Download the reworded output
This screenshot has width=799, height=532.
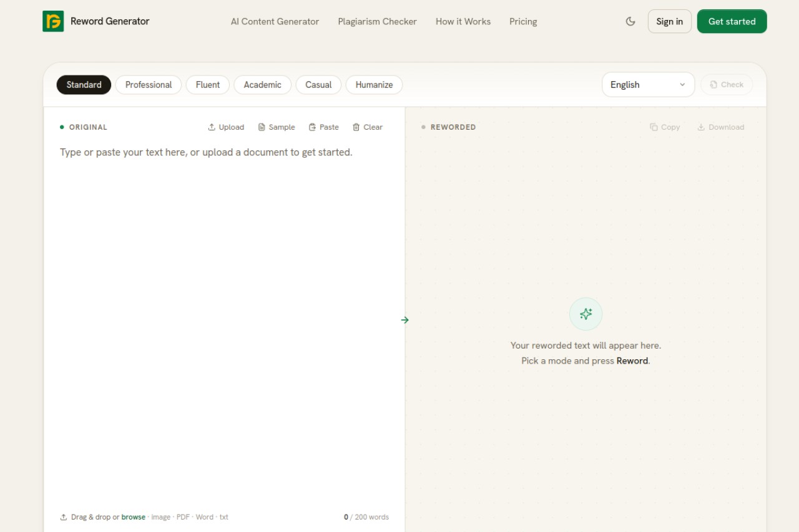point(721,127)
